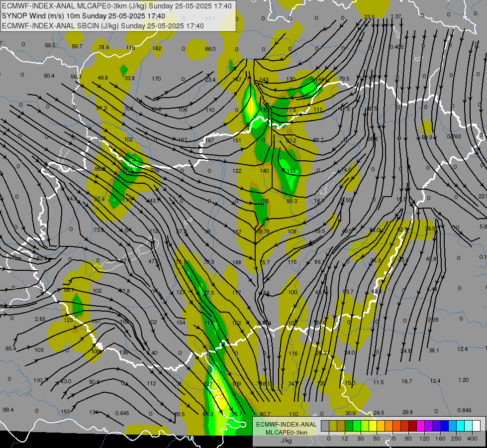Click the map value '197'

183,140
